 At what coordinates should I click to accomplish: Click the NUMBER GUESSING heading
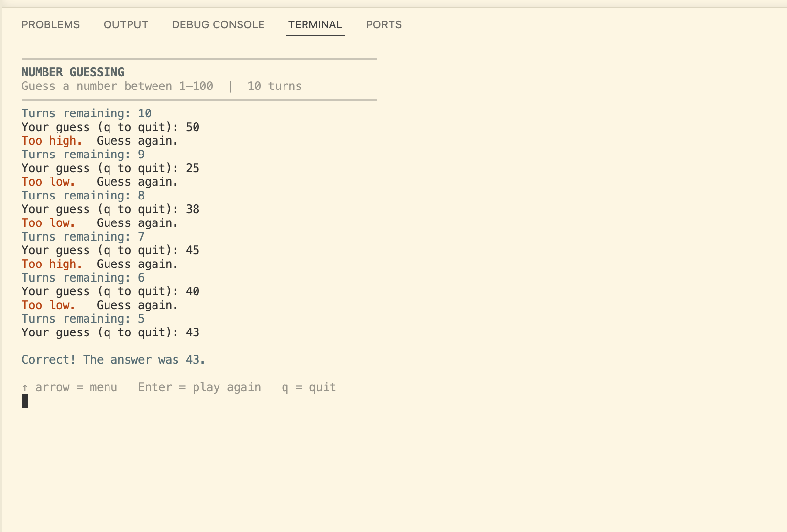click(73, 72)
